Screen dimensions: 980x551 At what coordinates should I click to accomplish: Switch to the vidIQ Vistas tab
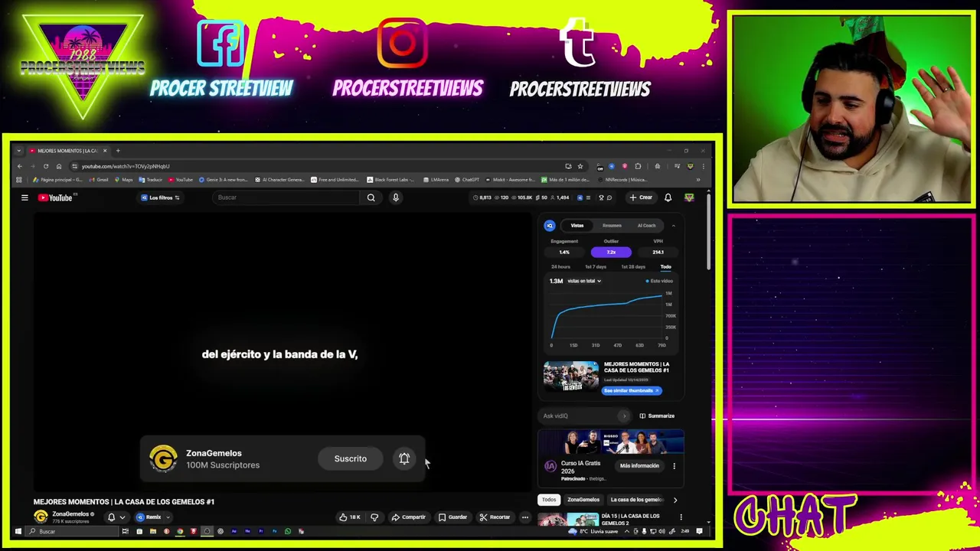(x=577, y=226)
